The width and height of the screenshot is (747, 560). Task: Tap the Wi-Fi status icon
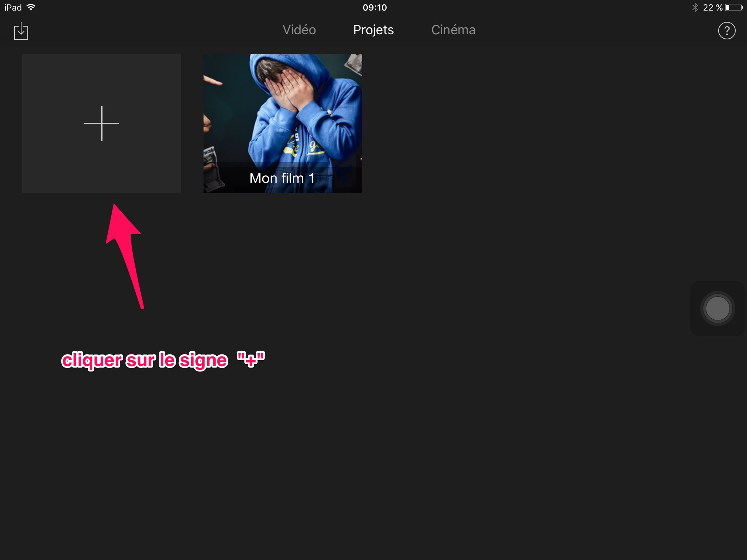pyautogui.click(x=31, y=7)
